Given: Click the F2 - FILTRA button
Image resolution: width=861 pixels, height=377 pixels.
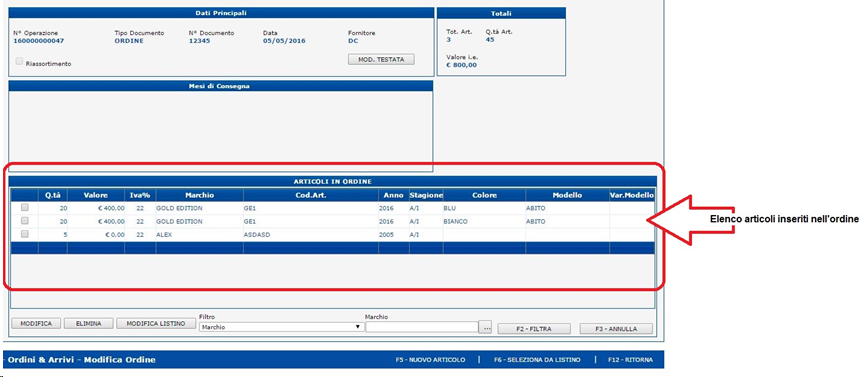Looking at the screenshot, I should pyautogui.click(x=533, y=329).
